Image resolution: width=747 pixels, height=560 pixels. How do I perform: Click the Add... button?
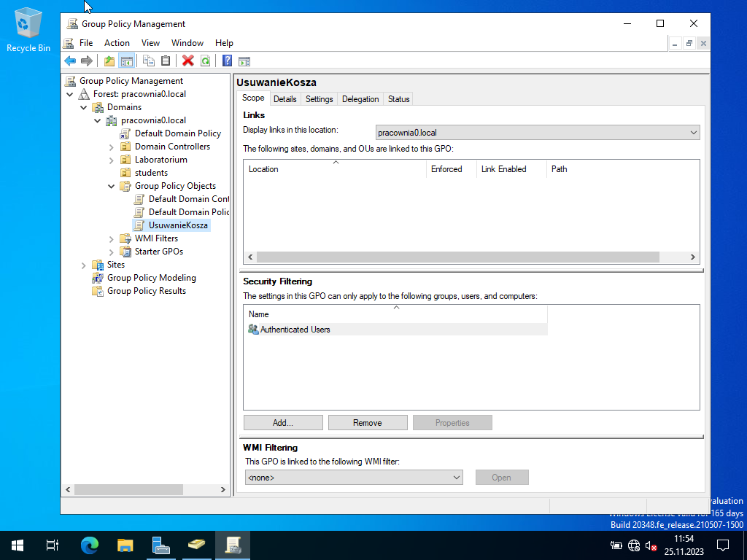(x=283, y=423)
